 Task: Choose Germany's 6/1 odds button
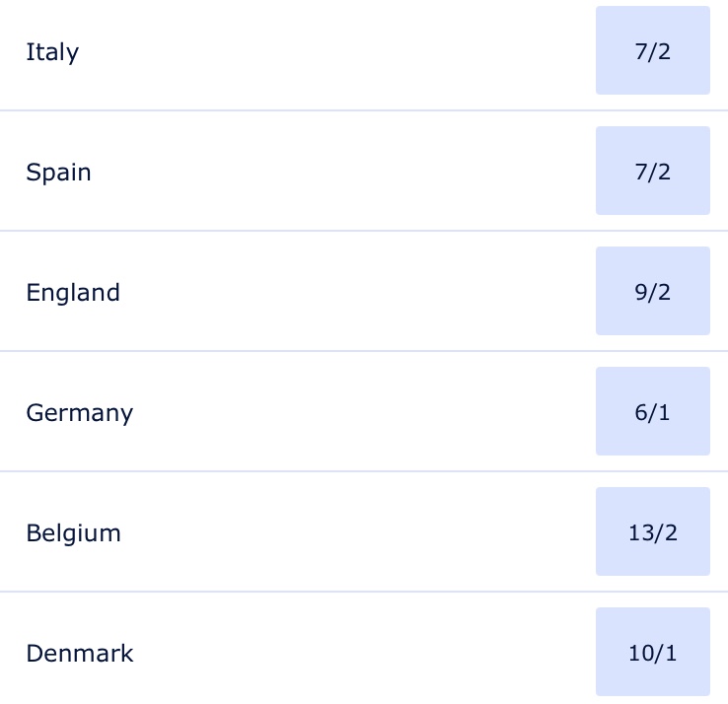coord(652,412)
